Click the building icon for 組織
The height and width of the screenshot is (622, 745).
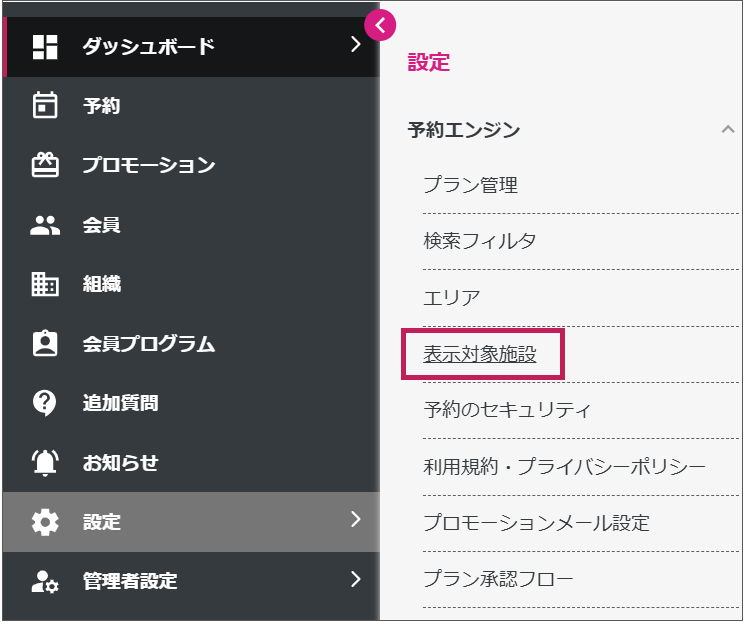pyautogui.click(x=45, y=284)
